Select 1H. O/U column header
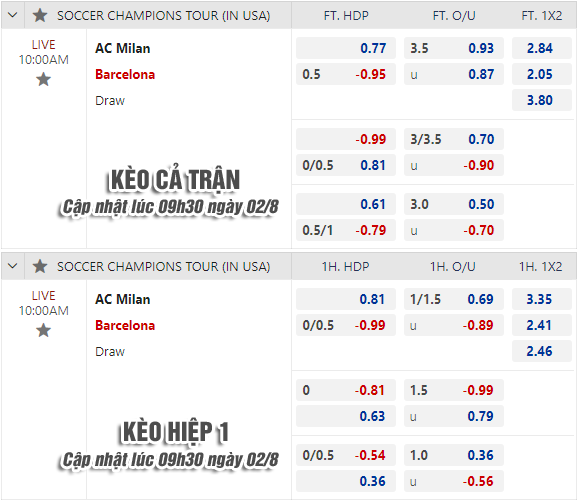579x503 pixels. tap(453, 267)
